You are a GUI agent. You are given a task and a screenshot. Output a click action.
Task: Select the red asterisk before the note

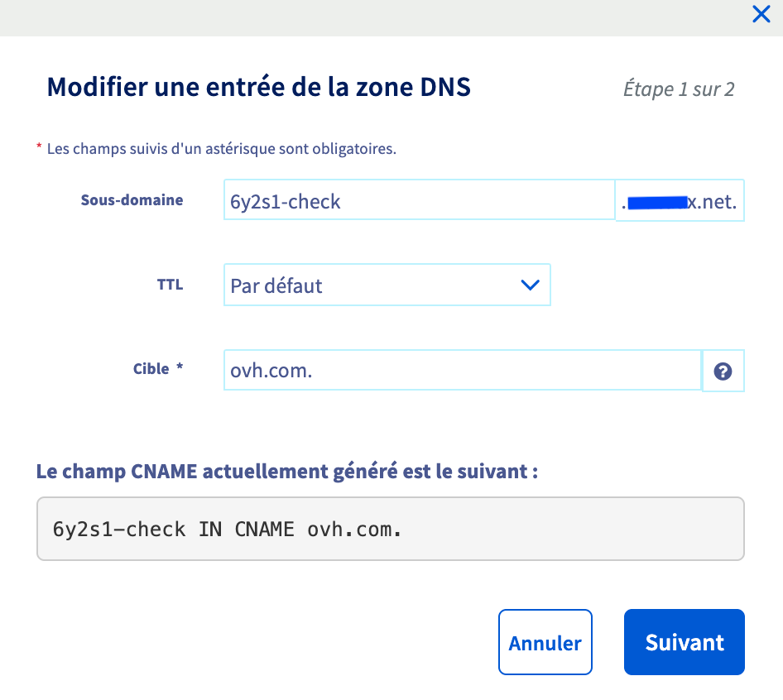[x=39, y=146]
